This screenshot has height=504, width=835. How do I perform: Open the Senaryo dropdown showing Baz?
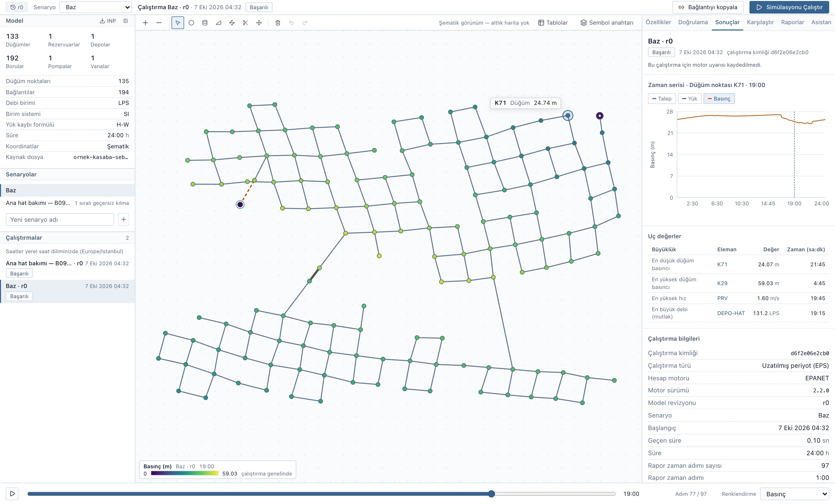point(96,7)
